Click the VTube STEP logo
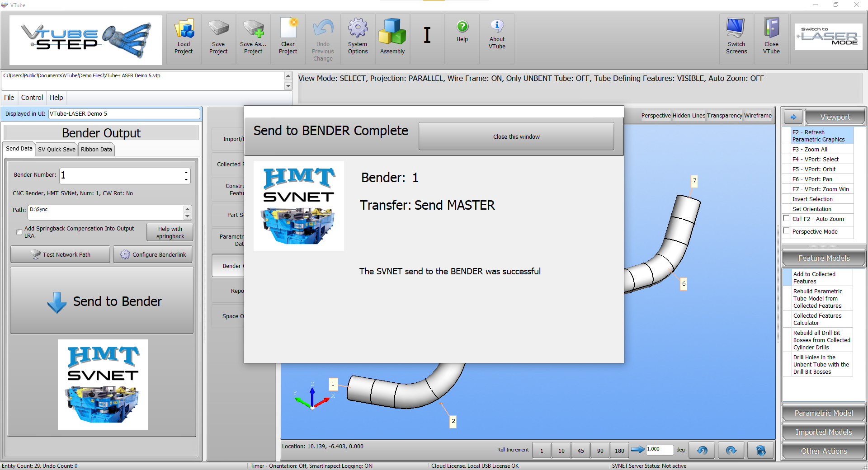 tap(85, 40)
